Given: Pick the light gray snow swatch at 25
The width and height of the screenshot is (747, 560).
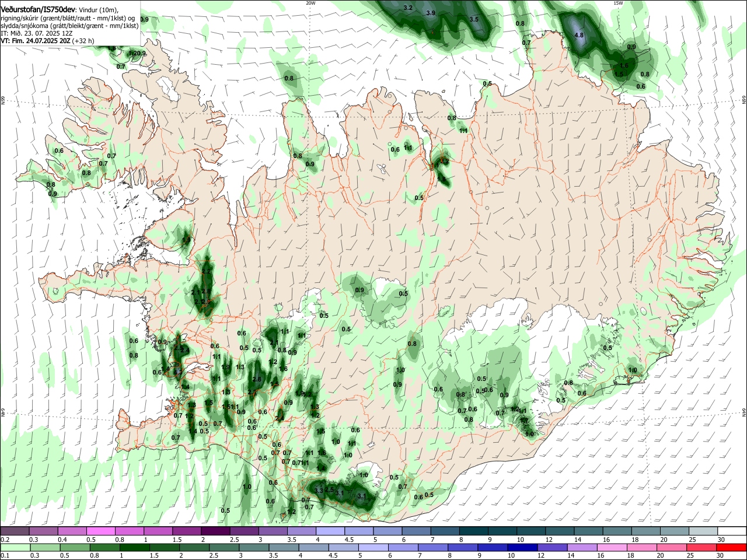Looking at the screenshot, I should pos(703,531).
